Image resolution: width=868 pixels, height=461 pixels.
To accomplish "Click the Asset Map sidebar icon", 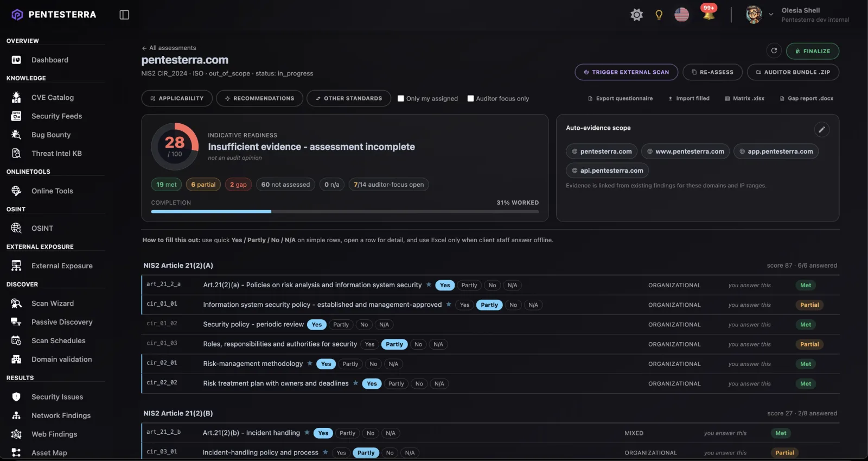I will 16,453.
